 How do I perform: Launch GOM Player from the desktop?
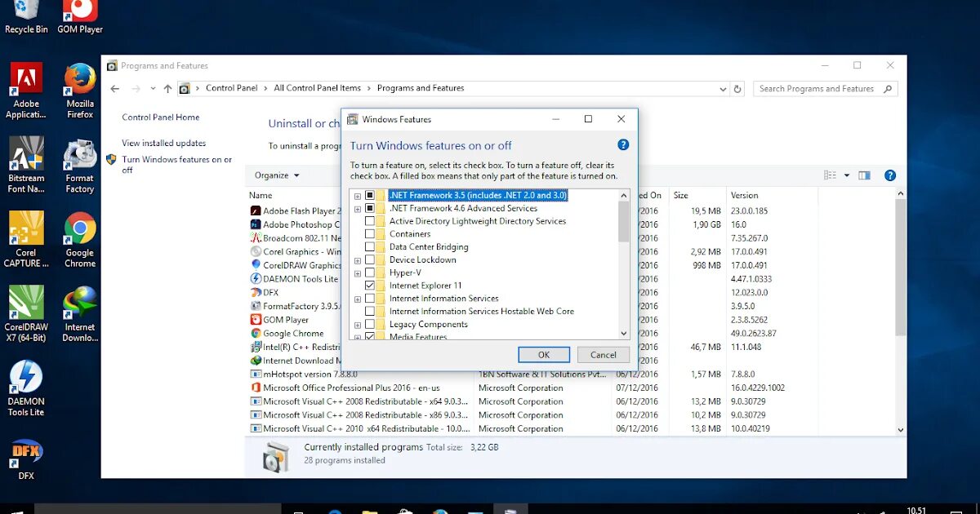pyautogui.click(x=80, y=15)
